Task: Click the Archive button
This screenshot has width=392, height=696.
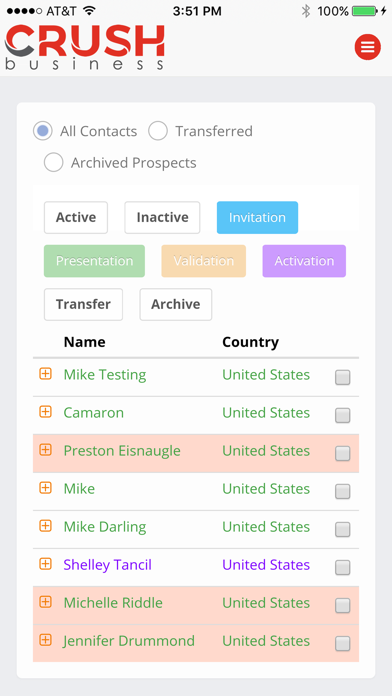Action: [176, 304]
